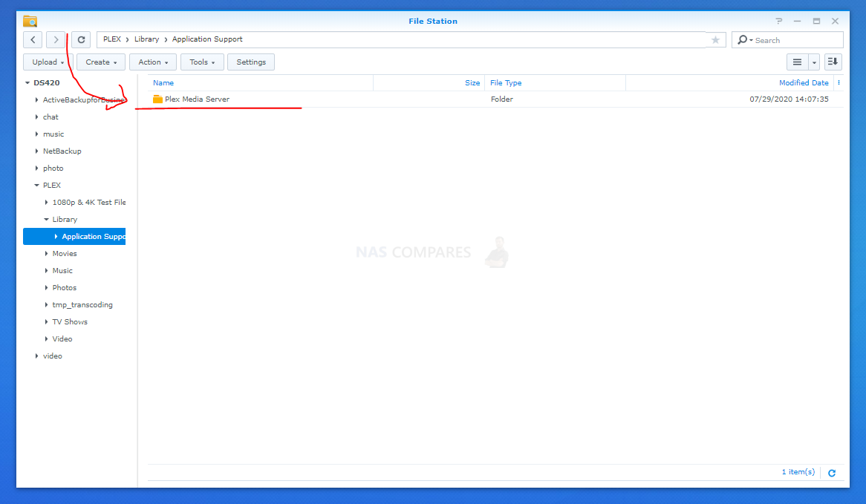Viewport: 866px width, 504px height.
Task: Select the Plex Media Server folder name
Action: 197,99
